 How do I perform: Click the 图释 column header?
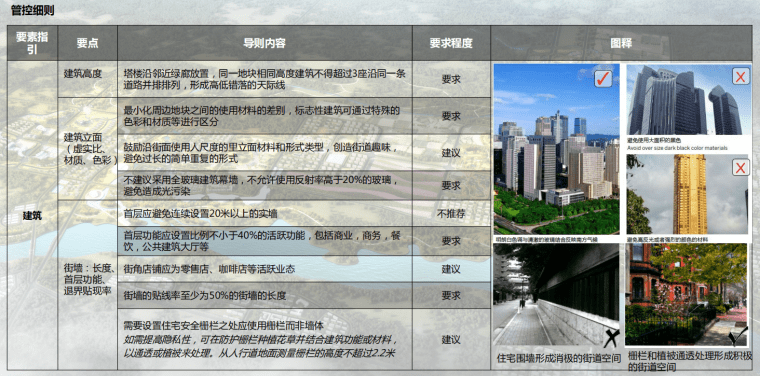pos(621,43)
